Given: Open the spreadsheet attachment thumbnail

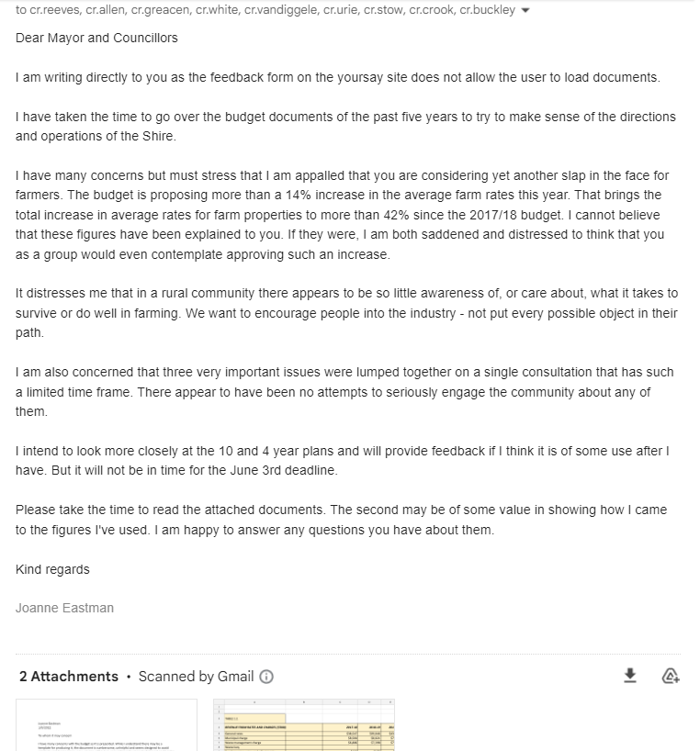Looking at the screenshot, I should (304, 725).
